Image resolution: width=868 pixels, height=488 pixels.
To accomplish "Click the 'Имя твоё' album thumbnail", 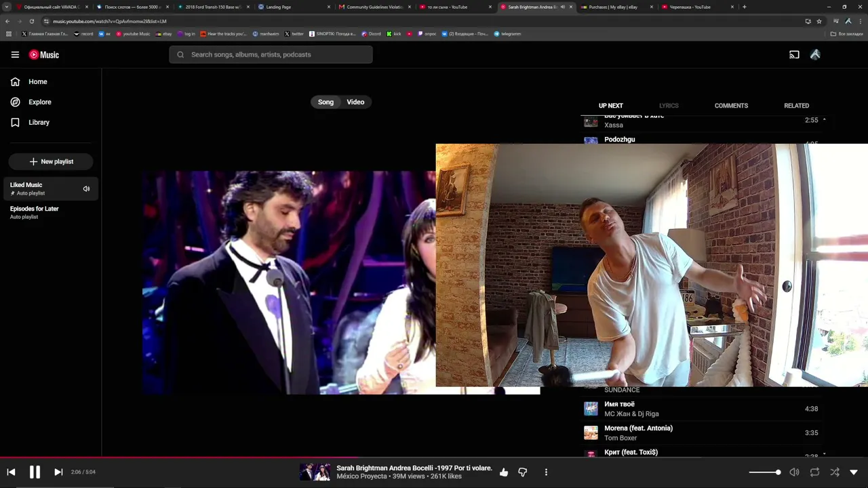I will [591, 409].
